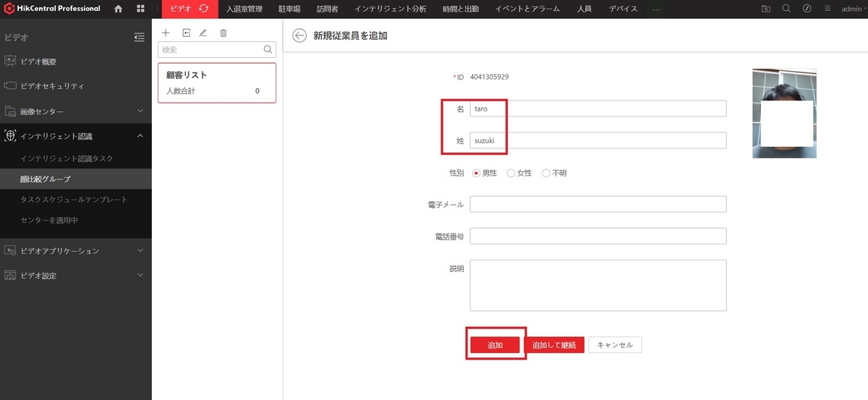Viewport: 868px width, 400px height.
Task: Focus the 電話番号 input field
Action: tap(598, 237)
